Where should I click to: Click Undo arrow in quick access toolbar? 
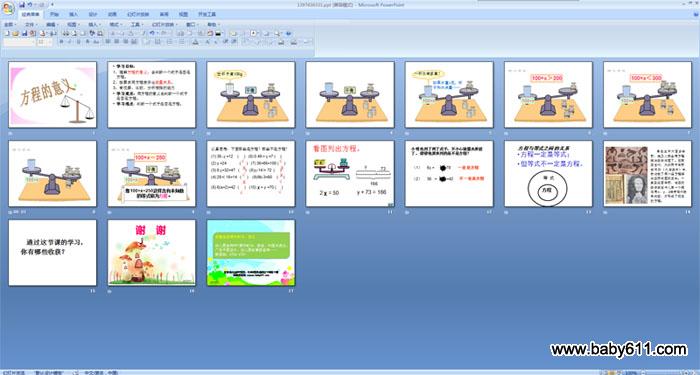click(x=30, y=4)
